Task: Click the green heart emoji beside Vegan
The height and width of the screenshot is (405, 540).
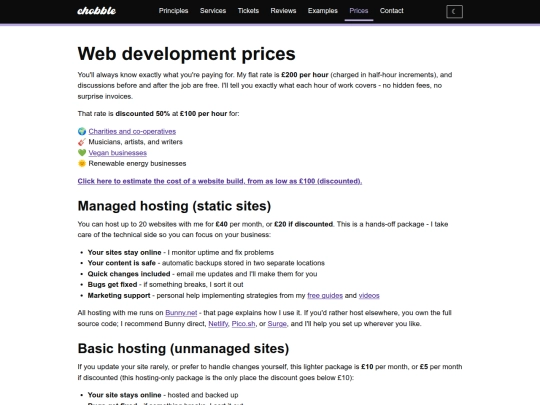Action: pos(82,153)
